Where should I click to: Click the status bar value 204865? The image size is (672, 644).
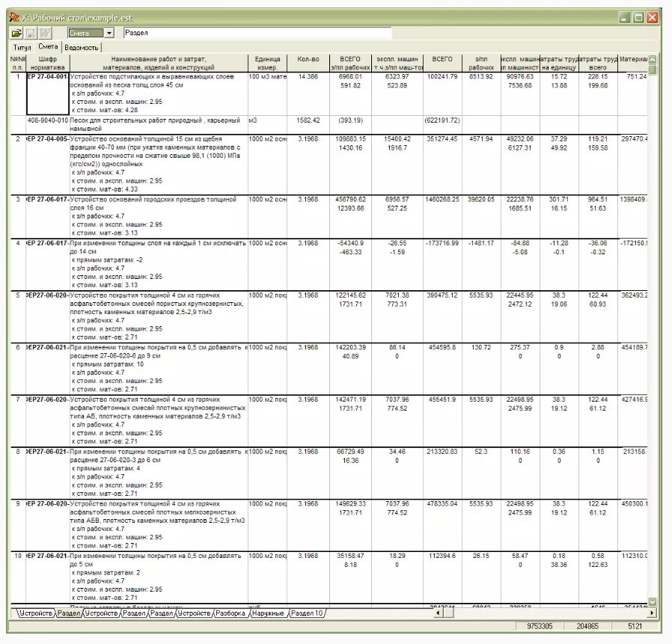tap(587, 626)
